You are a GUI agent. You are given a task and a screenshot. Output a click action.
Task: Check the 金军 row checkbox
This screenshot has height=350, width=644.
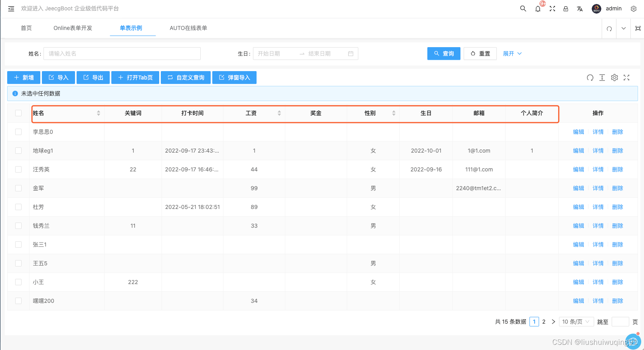(x=18, y=188)
